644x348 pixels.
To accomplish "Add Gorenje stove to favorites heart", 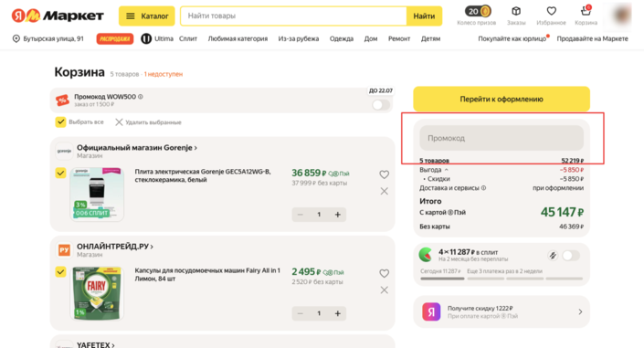I will point(384,174).
